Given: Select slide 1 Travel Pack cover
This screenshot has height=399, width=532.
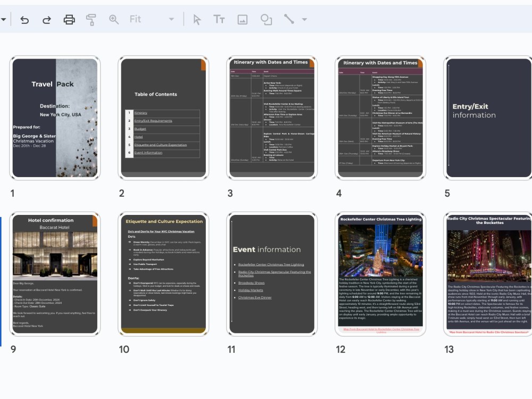Looking at the screenshot, I should (55, 118).
